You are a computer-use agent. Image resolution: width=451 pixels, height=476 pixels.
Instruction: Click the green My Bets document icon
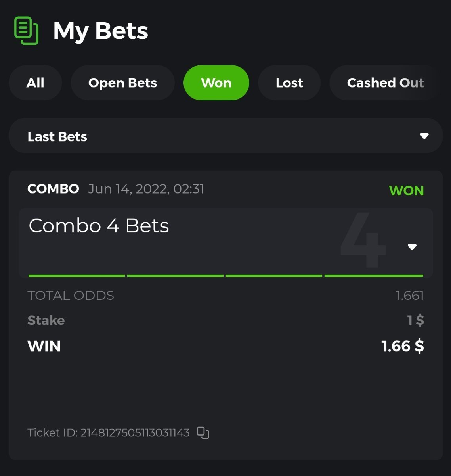point(26,31)
